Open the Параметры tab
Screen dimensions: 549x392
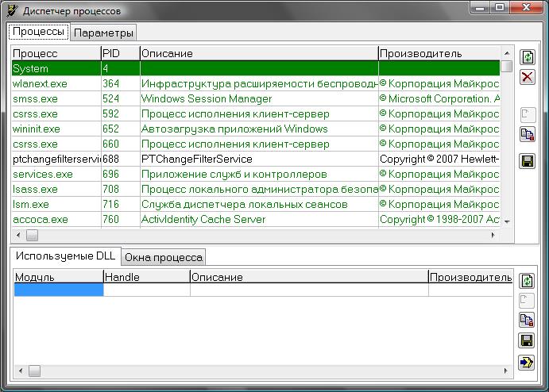tap(103, 33)
